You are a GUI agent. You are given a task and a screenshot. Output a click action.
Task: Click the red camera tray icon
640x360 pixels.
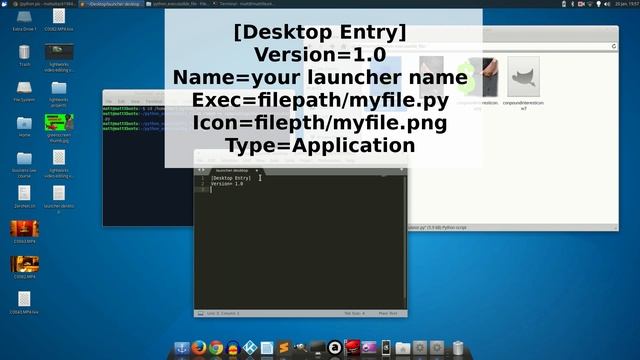tap(581, 4)
